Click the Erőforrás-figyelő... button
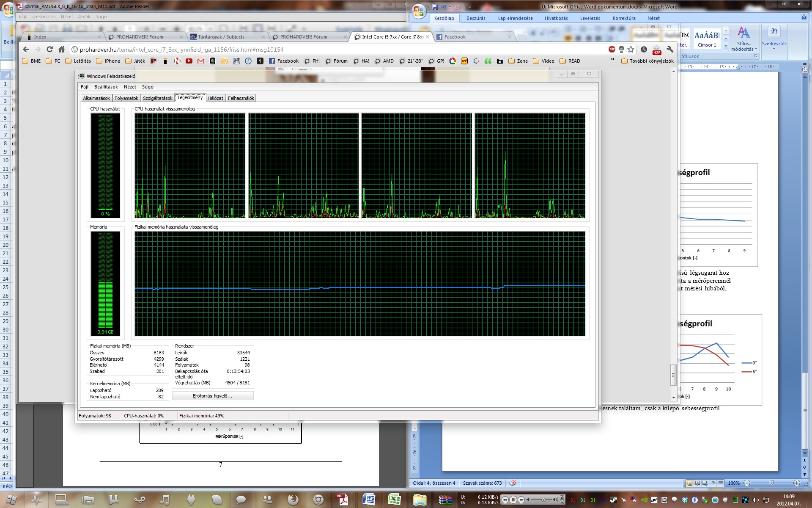The image size is (812, 508). [213, 396]
